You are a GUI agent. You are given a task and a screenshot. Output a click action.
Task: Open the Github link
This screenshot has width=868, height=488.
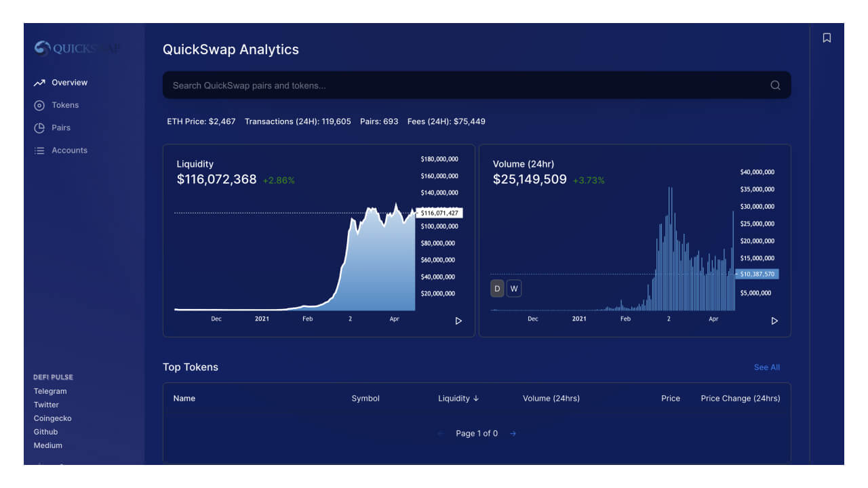[45, 432]
